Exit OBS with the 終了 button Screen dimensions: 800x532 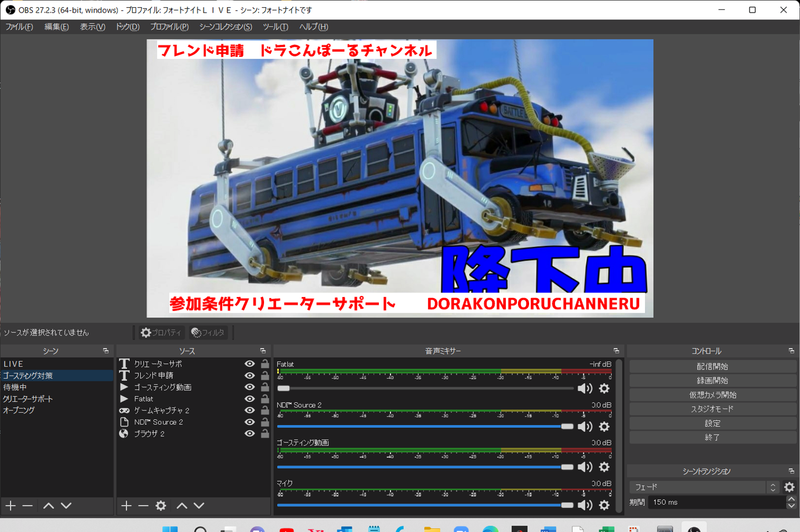tap(713, 437)
